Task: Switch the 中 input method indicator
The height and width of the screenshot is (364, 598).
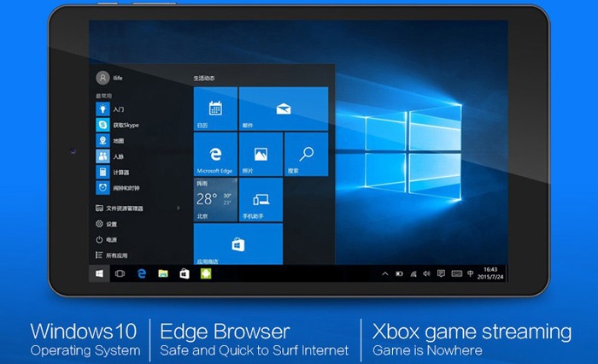Action: 470,273
